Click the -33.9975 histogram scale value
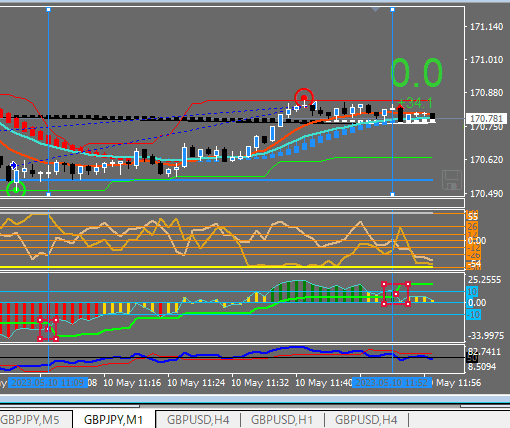Viewport: 510px width, 428px height. click(486, 335)
